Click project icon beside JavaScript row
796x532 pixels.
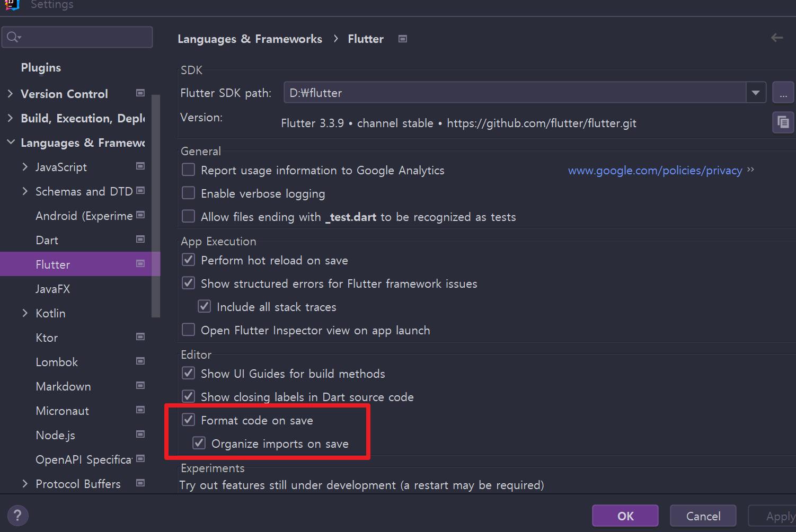[140, 166]
